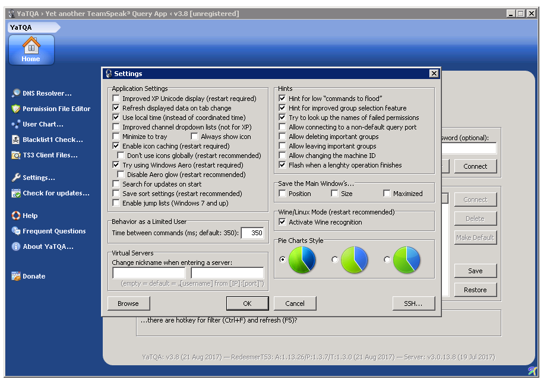Enable Search for updates on start
This screenshot has height=392, width=550.
point(116,184)
